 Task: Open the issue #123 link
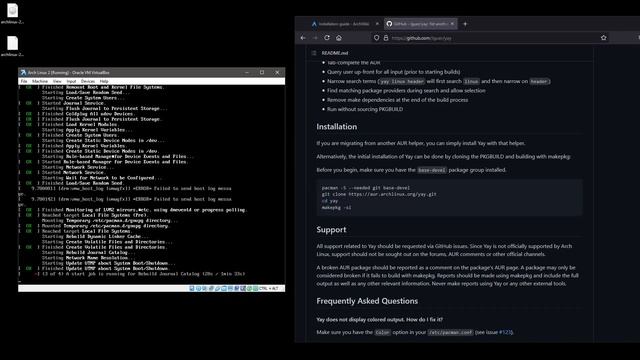pos(505,332)
